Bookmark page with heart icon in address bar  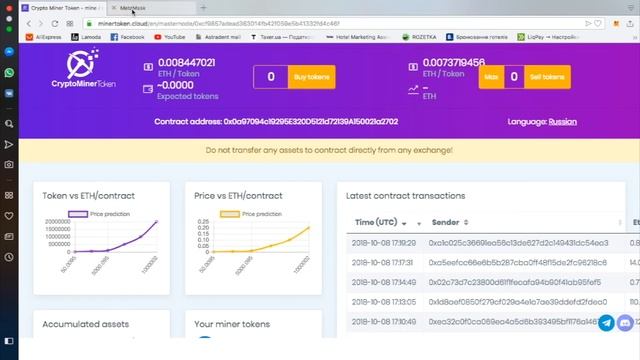tap(598, 24)
